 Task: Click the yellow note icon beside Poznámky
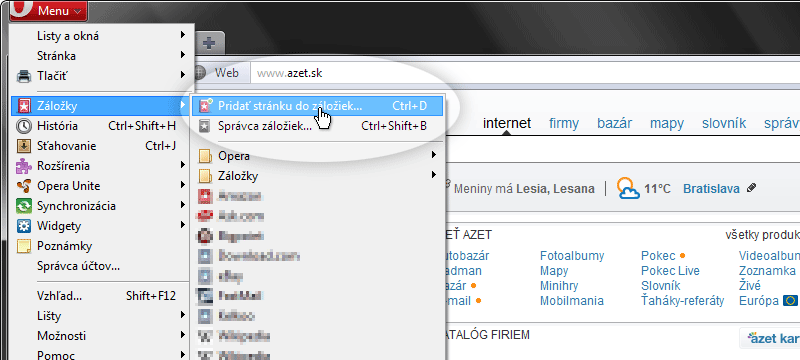pos(23,246)
